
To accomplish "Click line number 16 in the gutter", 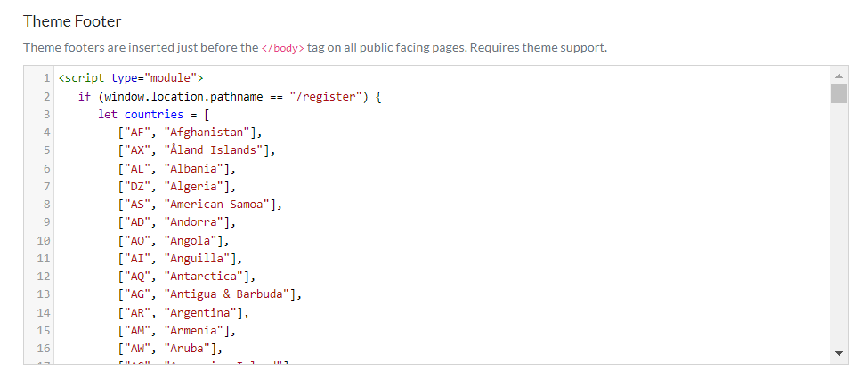I will 45,349.
